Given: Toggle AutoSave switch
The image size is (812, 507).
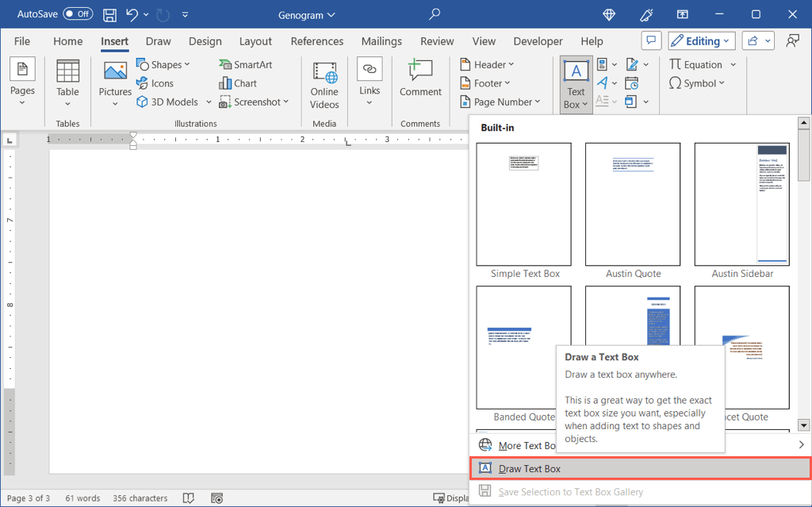Looking at the screenshot, I should click(78, 14).
